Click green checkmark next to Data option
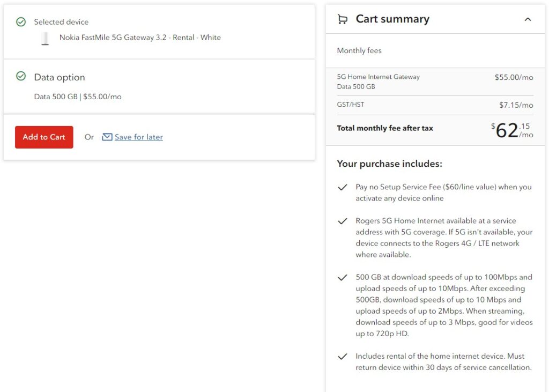The image size is (549, 392). point(21,77)
